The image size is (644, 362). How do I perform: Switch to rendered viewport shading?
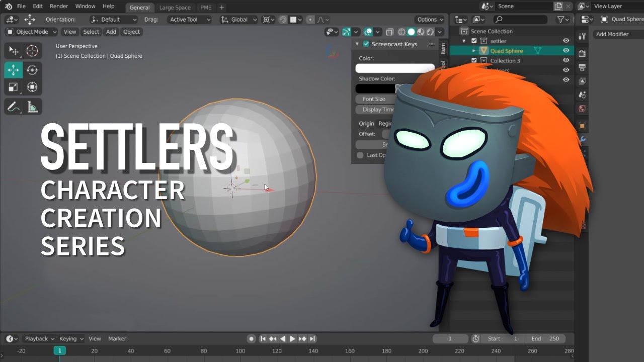click(430, 32)
